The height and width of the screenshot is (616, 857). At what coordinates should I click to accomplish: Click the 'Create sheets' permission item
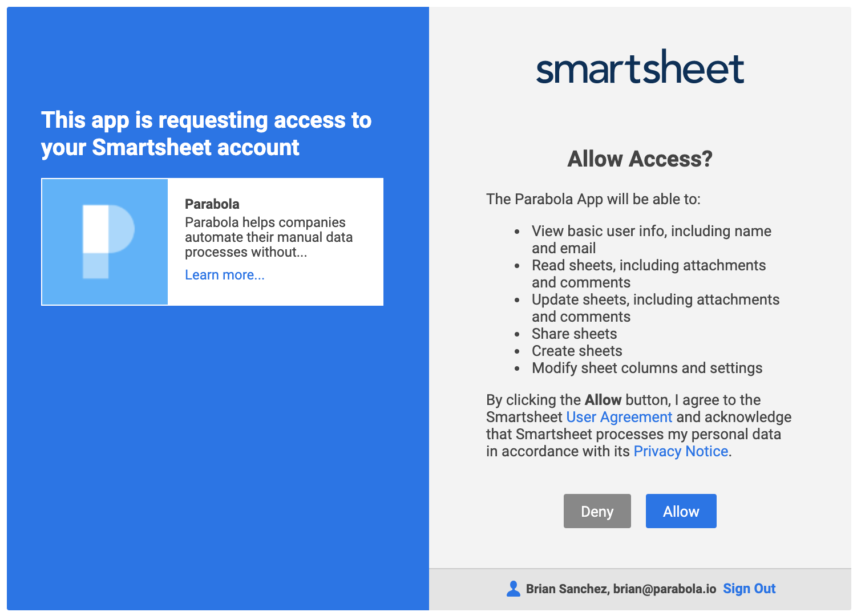(x=577, y=351)
